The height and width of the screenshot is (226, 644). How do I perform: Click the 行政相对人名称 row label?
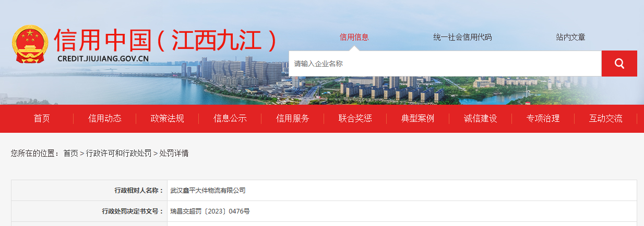[139, 191]
